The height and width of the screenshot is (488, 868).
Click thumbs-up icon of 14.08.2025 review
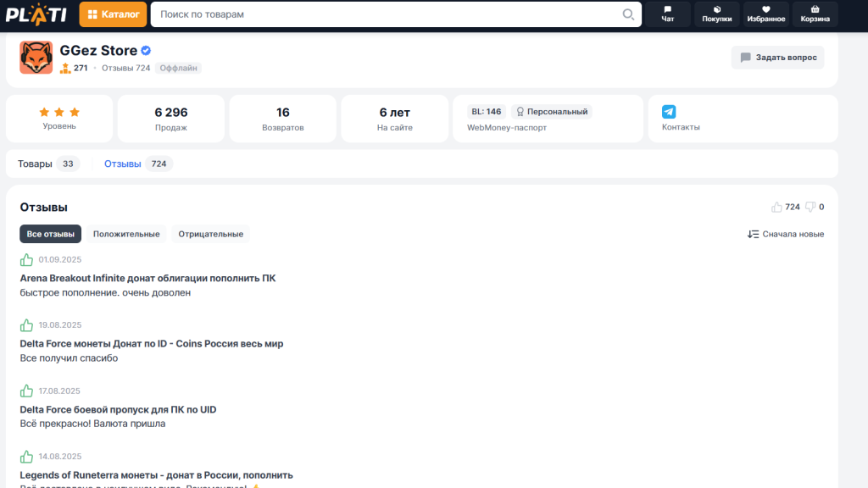point(26,457)
